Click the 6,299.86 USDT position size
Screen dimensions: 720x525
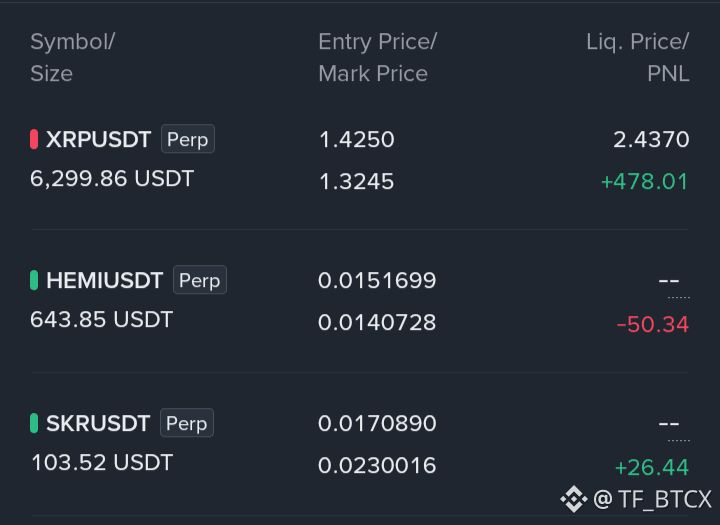click(112, 179)
